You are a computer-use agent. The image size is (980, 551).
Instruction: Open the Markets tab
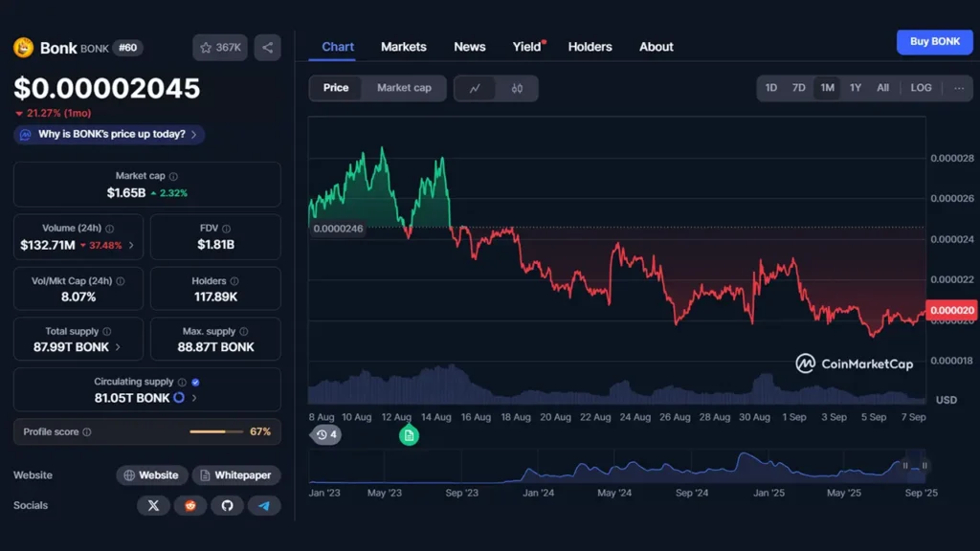pos(404,47)
